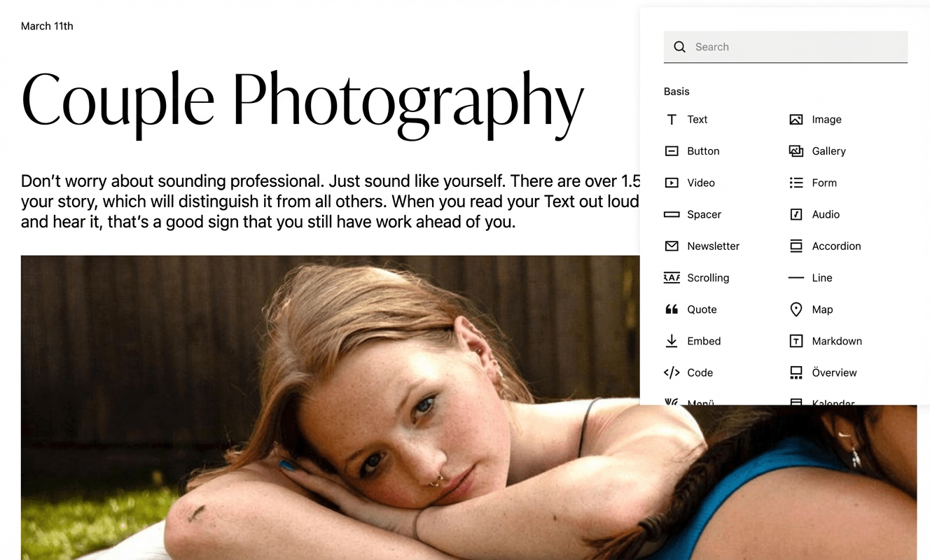The image size is (930, 560).
Task: Add a Form block icon
Action: tap(796, 183)
